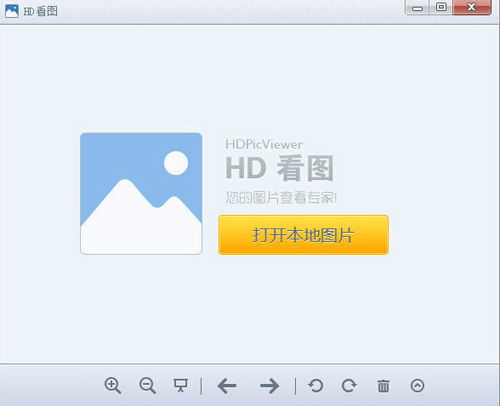Delete the image with the trash icon
Viewport: 500px width, 406px height.
point(383,386)
